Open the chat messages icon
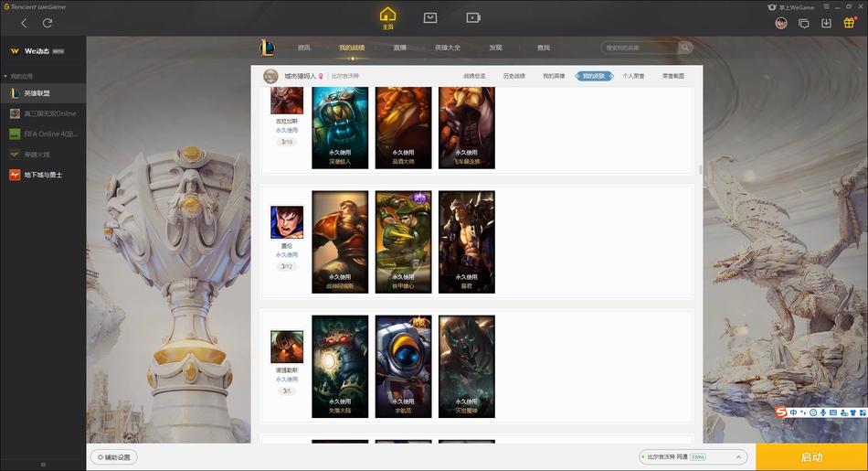Screen dimensions: 868x471 pyautogui.click(x=804, y=23)
